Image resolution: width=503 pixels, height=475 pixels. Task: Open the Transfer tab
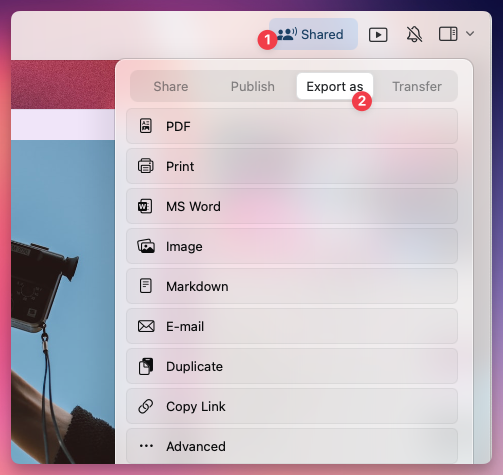coord(417,86)
